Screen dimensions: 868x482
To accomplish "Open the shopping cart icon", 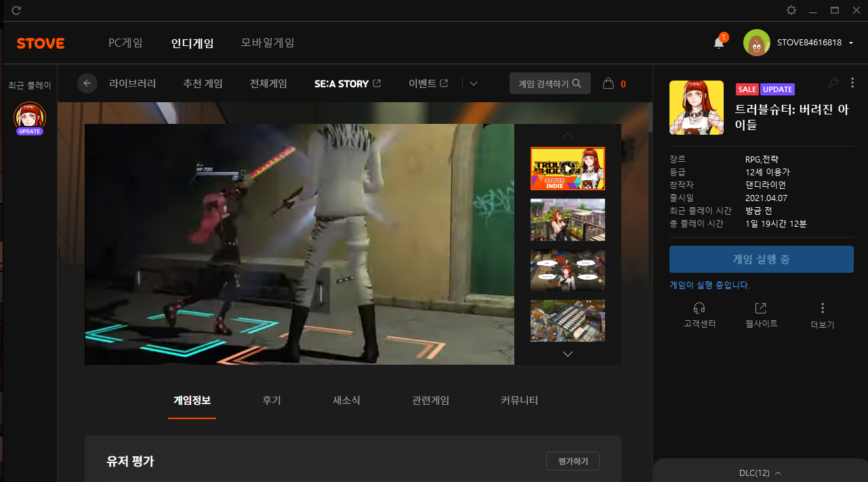I will [x=608, y=83].
